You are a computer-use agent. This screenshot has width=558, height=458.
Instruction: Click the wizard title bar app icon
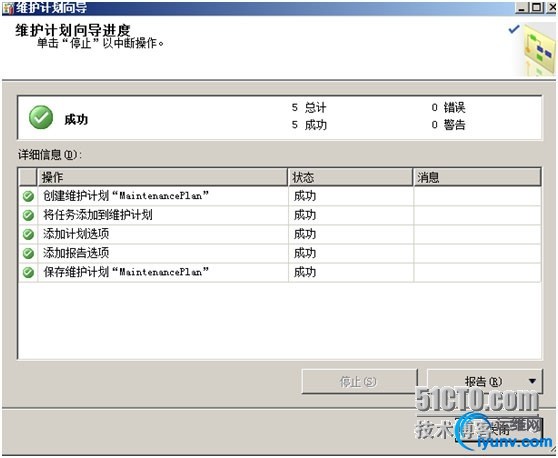8,8
